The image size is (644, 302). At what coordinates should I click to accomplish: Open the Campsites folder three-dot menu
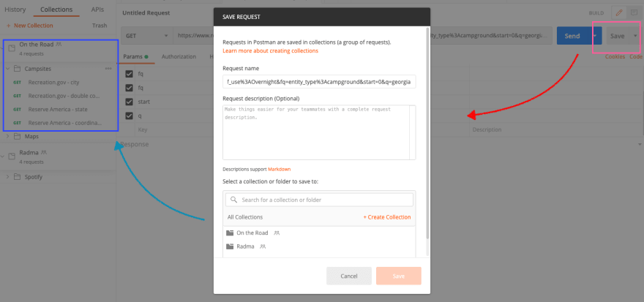click(x=108, y=69)
